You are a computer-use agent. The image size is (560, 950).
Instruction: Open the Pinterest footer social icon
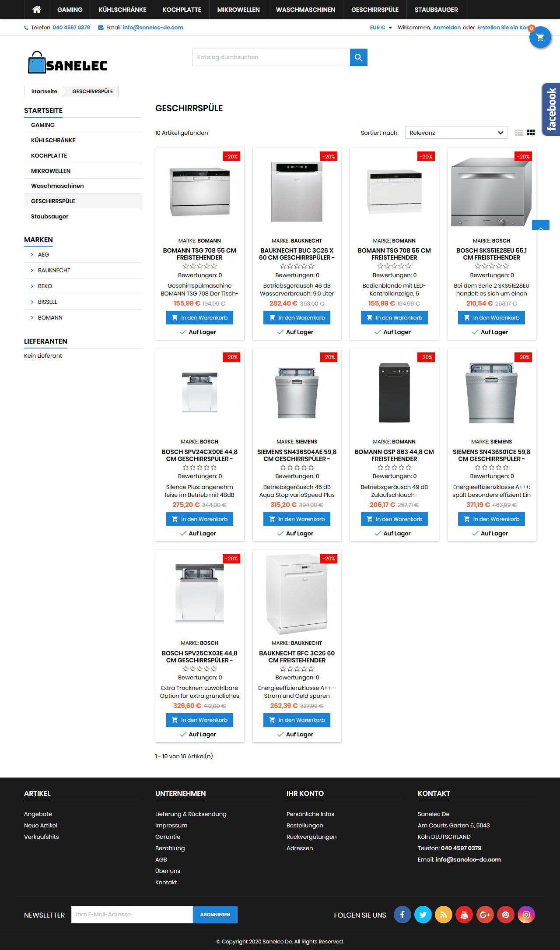click(x=505, y=915)
